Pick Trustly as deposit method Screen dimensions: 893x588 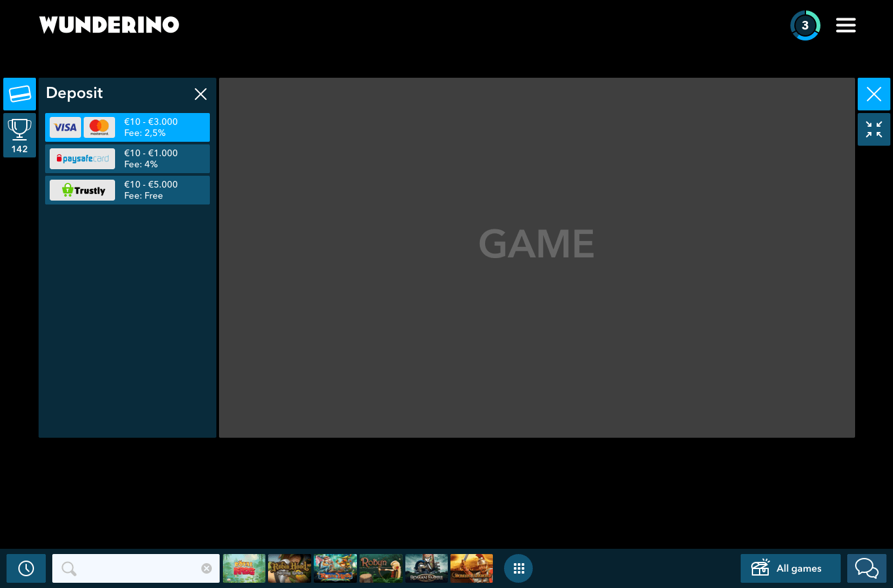(x=127, y=190)
